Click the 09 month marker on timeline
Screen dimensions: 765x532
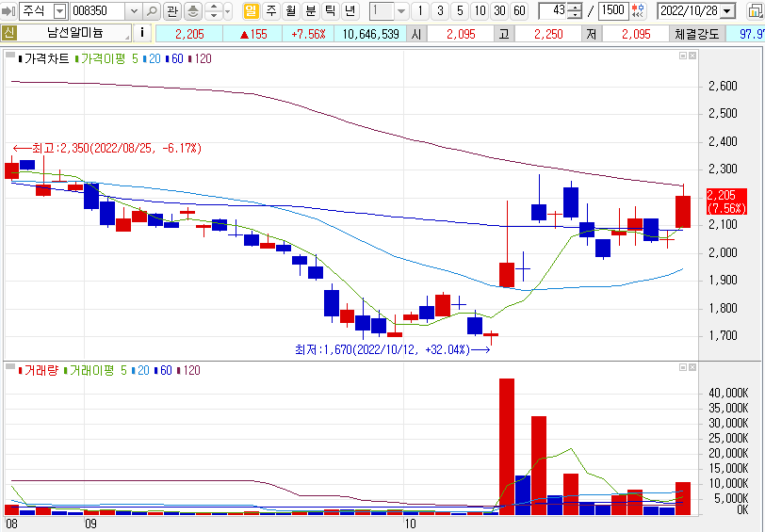(90, 524)
